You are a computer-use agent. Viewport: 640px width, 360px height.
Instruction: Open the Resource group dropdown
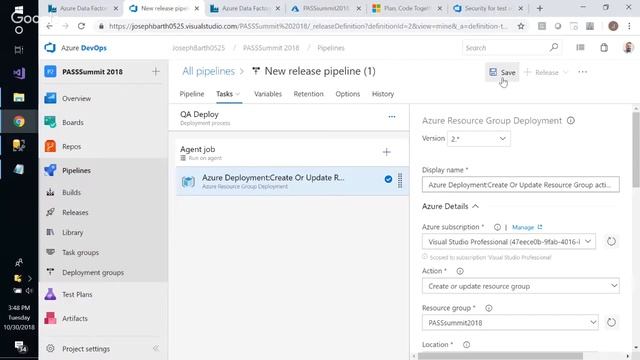[x=510, y=322]
